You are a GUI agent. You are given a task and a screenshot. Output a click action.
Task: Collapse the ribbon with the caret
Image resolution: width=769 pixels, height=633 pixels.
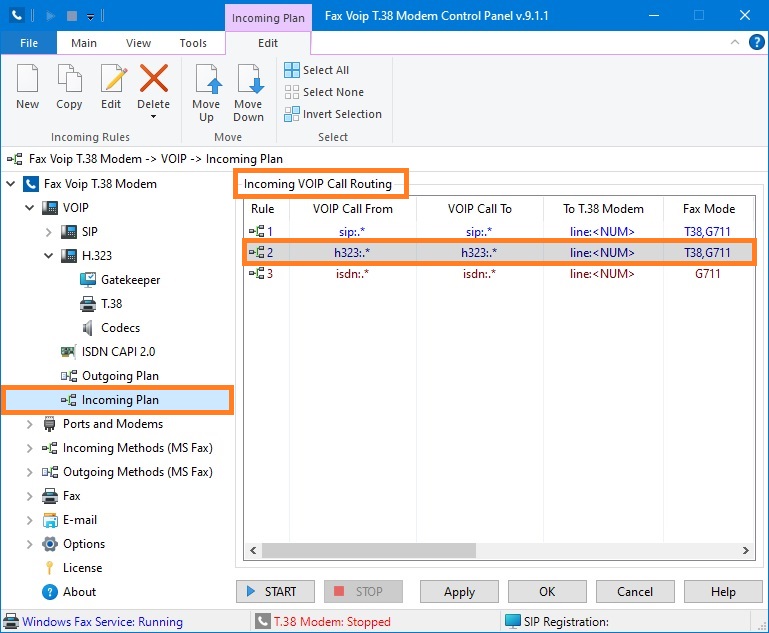tap(735, 42)
